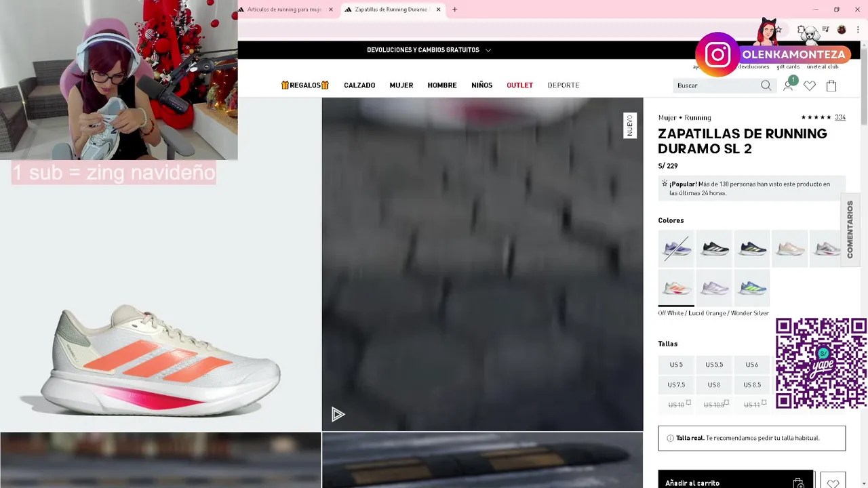The image size is (868, 488).
Task: Choose the blue with green stripes color
Action: click(x=752, y=287)
